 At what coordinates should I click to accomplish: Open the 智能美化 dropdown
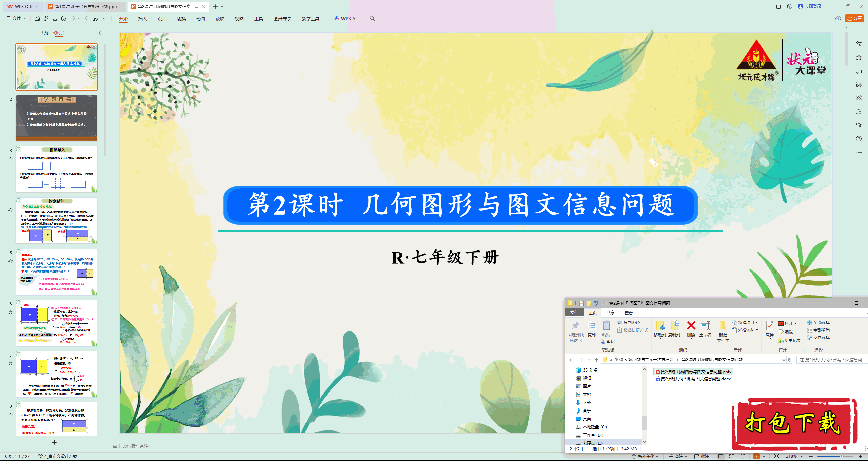[645, 456]
